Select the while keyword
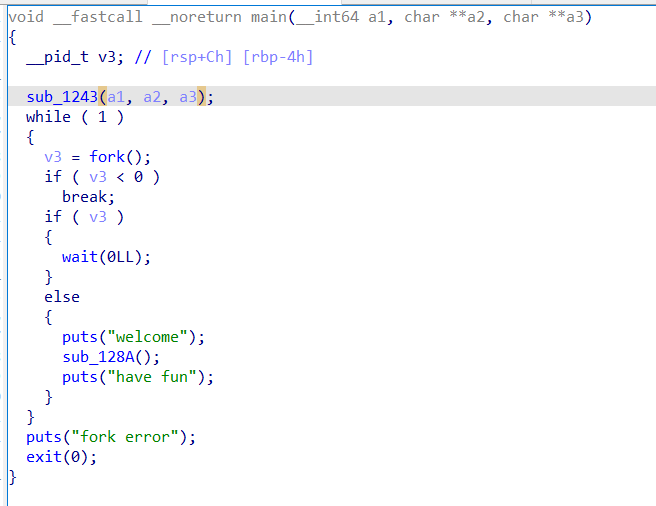This screenshot has height=506, width=656. pos(48,117)
